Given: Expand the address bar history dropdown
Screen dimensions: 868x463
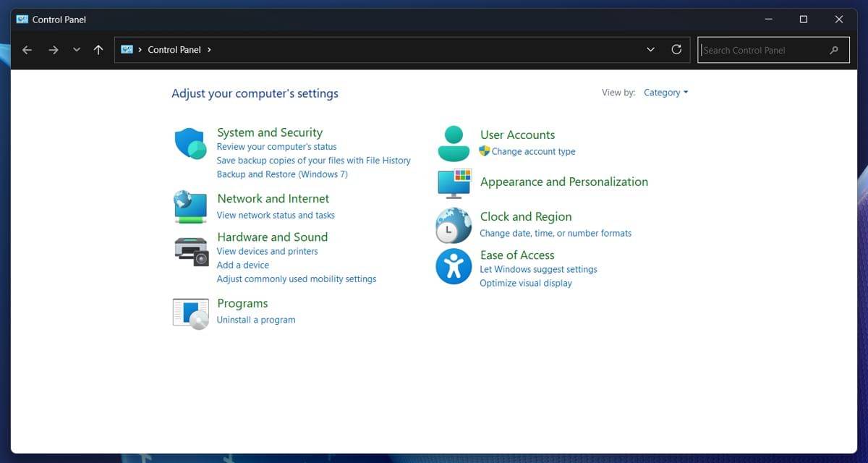Looking at the screenshot, I should [650, 50].
